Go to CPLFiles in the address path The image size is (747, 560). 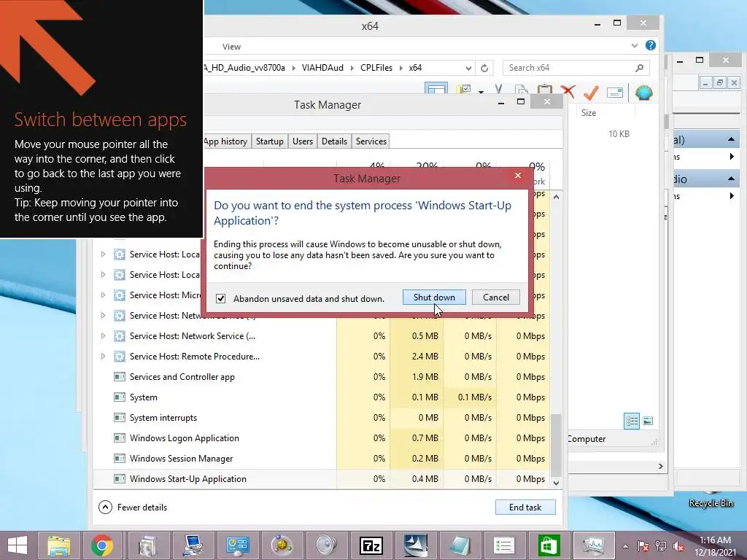pos(376,68)
